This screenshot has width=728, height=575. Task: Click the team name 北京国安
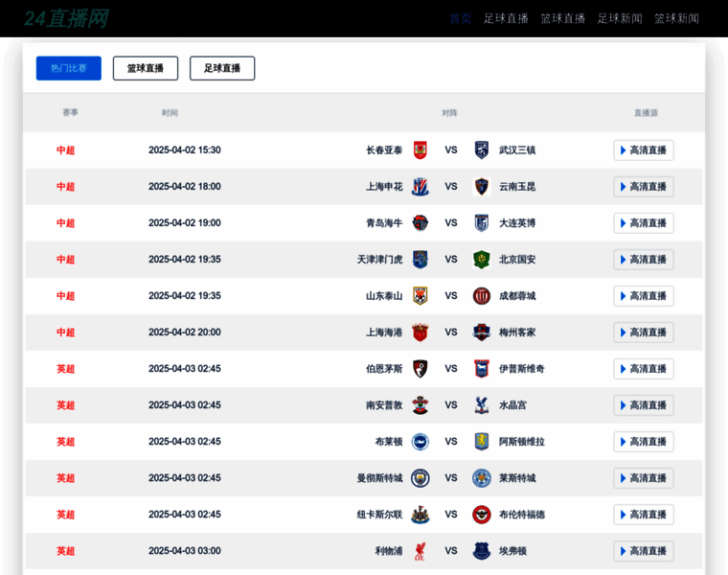tap(517, 260)
